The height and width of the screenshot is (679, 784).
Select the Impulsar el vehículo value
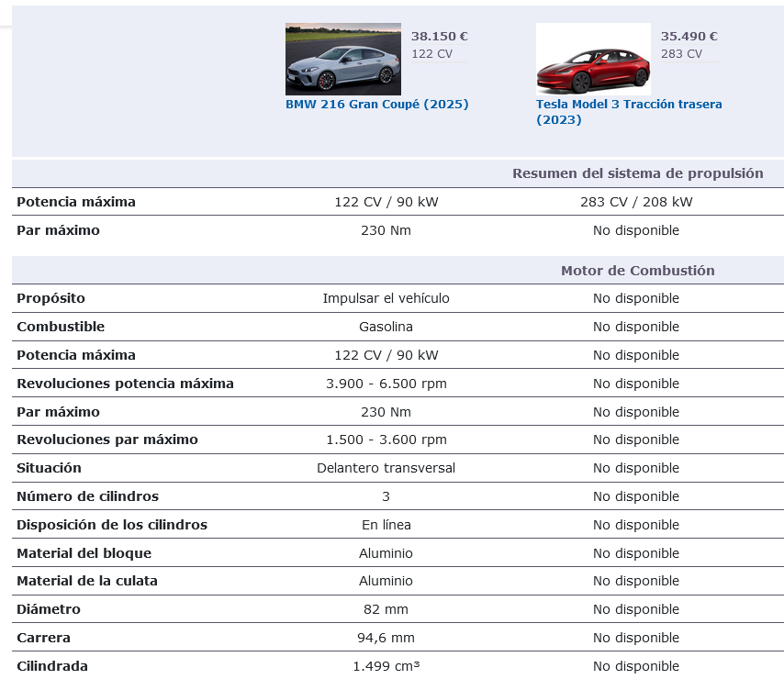pos(386,298)
